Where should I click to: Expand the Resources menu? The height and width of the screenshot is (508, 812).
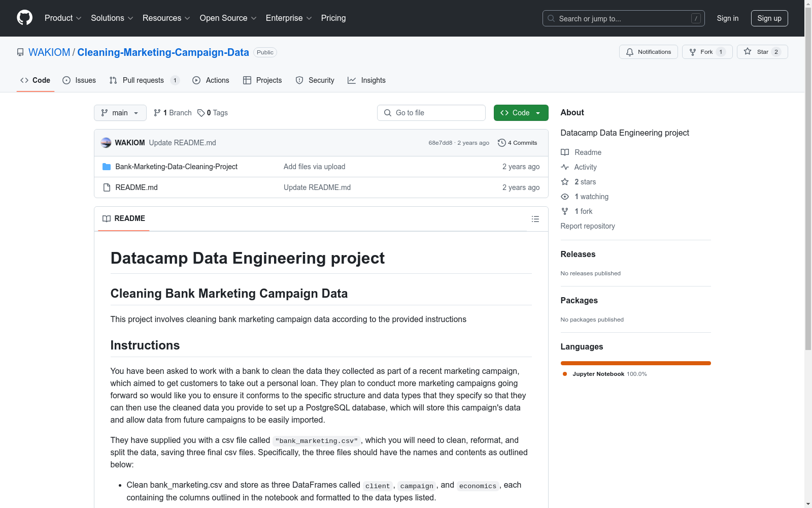166,18
